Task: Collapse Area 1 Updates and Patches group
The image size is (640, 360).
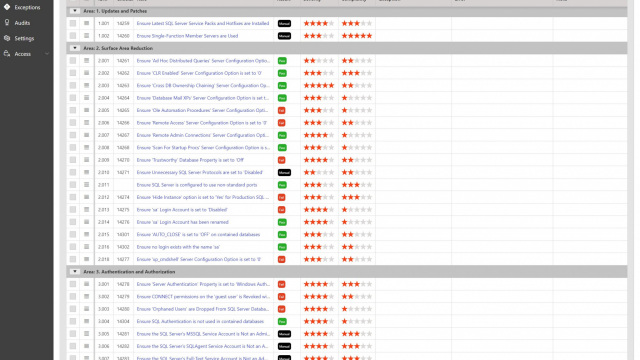Action: pos(75,11)
